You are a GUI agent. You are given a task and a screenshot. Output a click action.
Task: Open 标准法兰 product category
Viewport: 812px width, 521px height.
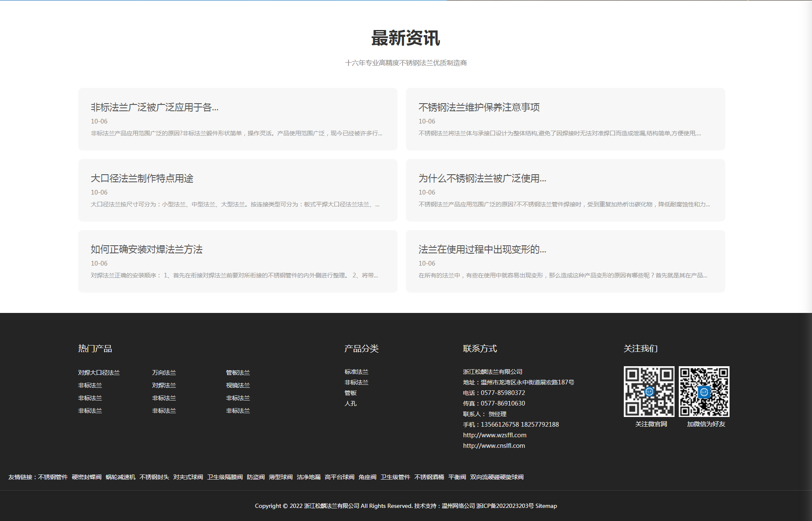click(x=356, y=372)
